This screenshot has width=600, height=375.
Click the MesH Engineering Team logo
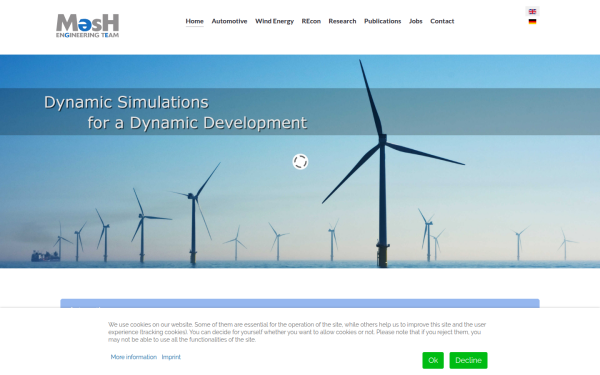(x=88, y=26)
